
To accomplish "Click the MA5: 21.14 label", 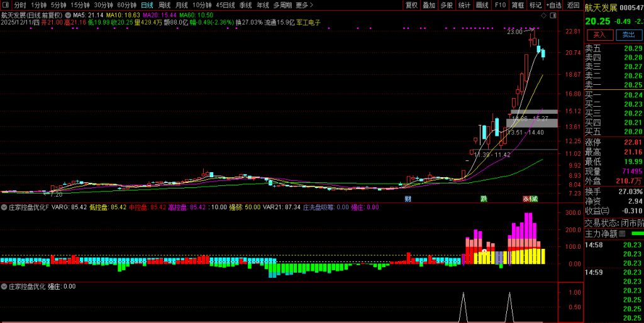I will click(88, 15).
